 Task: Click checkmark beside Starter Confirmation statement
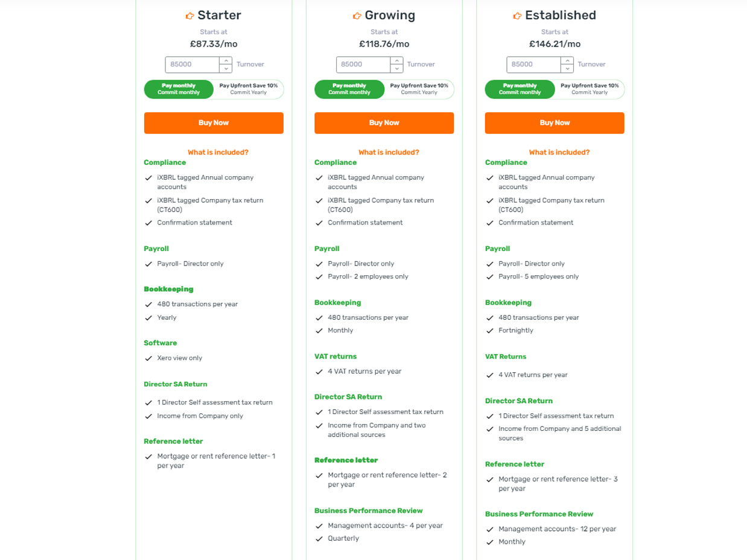coord(148,223)
